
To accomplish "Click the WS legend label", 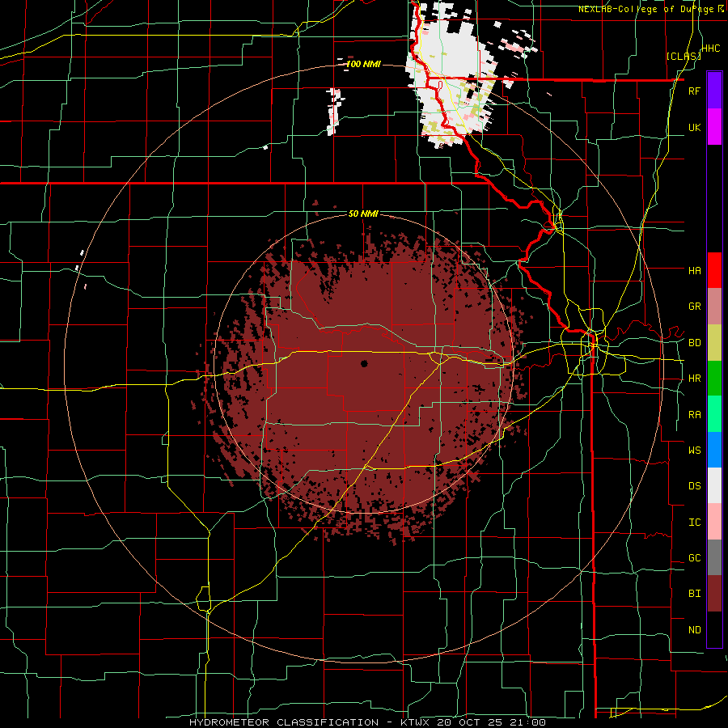I will click(694, 451).
